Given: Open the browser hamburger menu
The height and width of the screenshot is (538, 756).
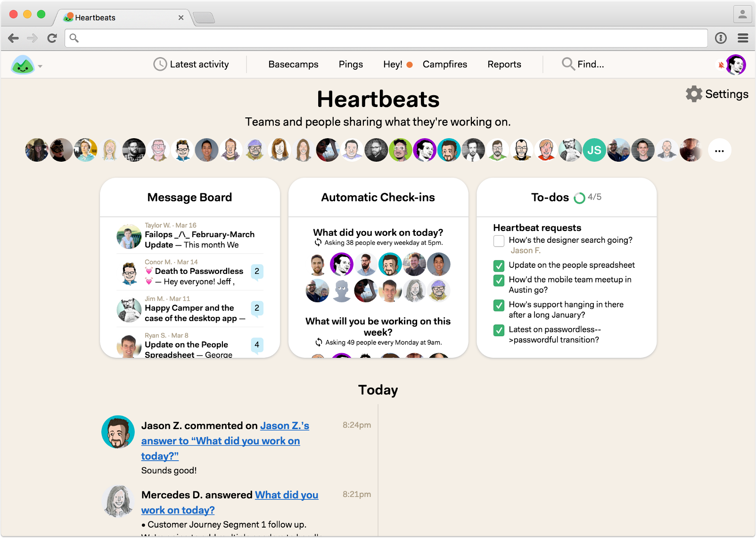Looking at the screenshot, I should pyautogui.click(x=743, y=38).
